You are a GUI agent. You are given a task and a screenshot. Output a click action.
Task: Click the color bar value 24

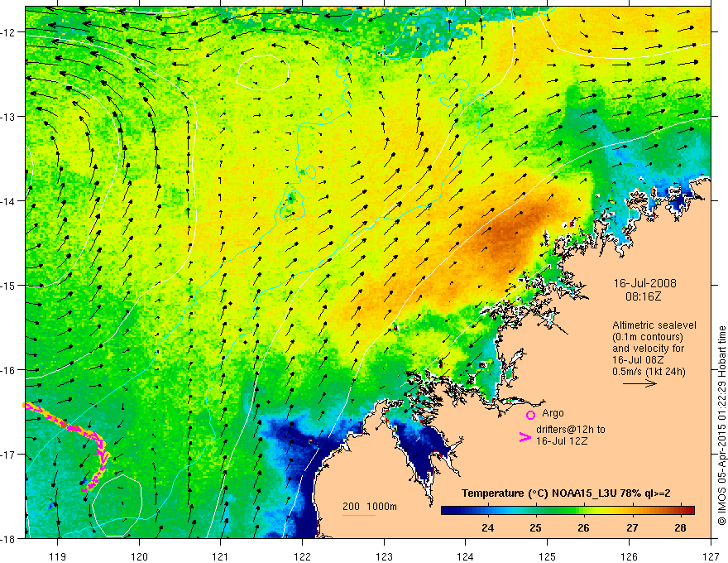click(487, 527)
